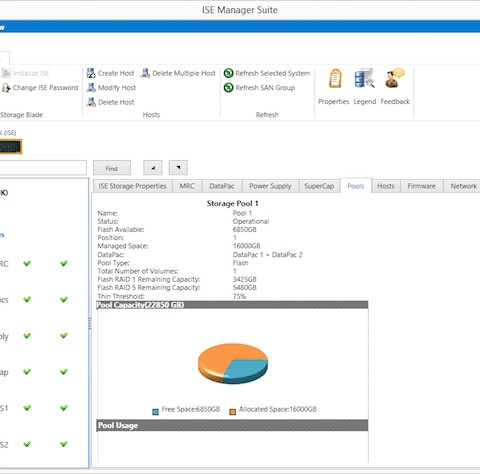Viewport: 480px width, 474px height.
Task: Click the Thin Threshold value 75%
Action: click(x=239, y=296)
